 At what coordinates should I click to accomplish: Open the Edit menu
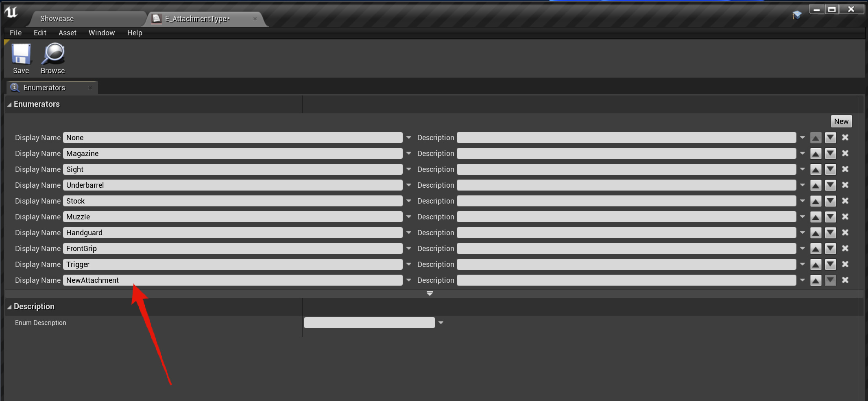tap(40, 33)
